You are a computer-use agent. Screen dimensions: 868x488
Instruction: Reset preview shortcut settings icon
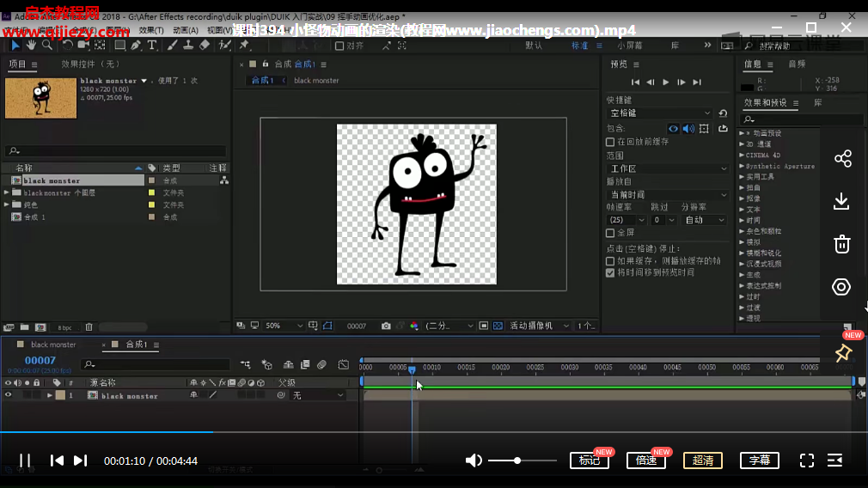coord(723,113)
